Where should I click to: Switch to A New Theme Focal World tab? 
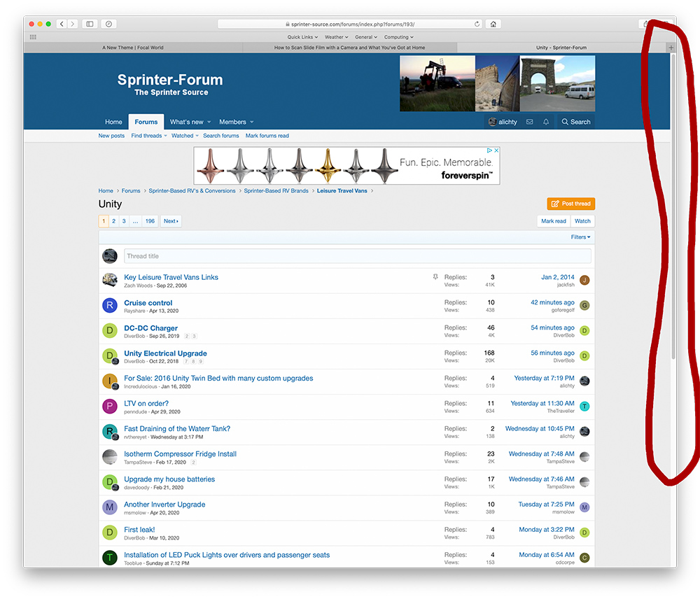pos(133,48)
